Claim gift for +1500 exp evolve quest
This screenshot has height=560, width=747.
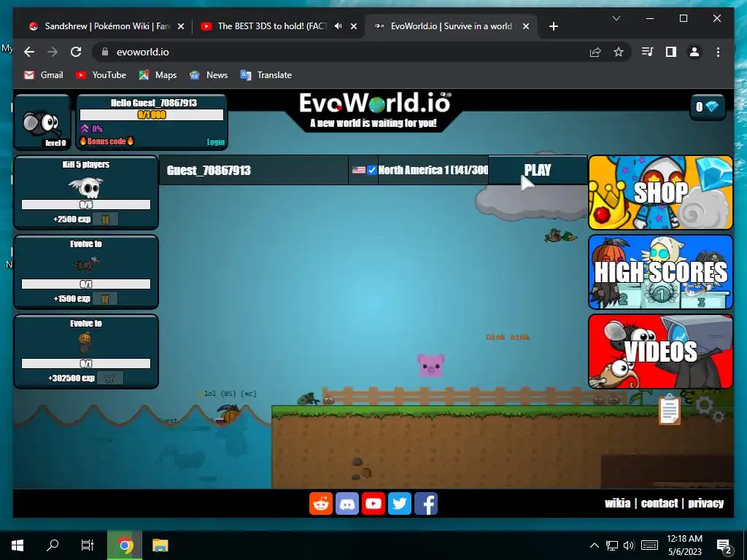(x=105, y=298)
